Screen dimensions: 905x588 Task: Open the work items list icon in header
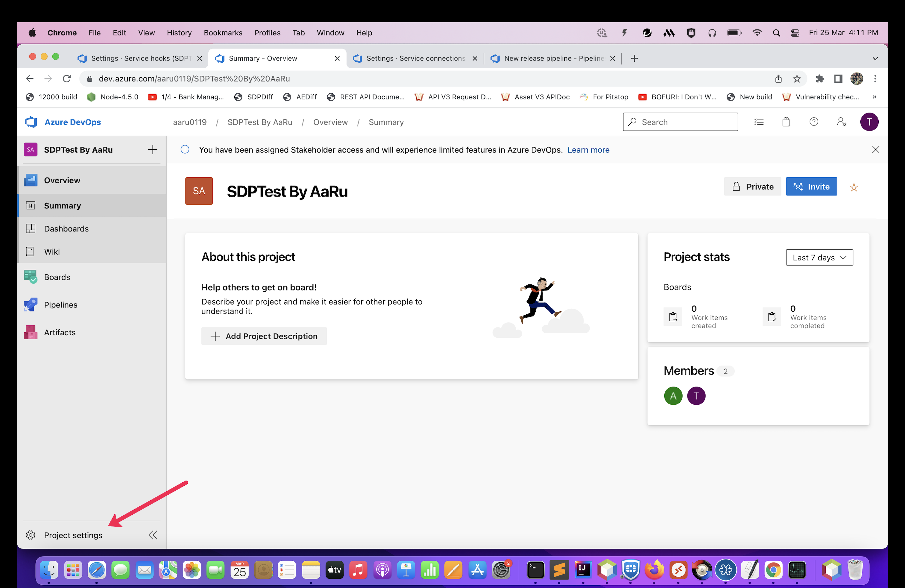tap(759, 122)
